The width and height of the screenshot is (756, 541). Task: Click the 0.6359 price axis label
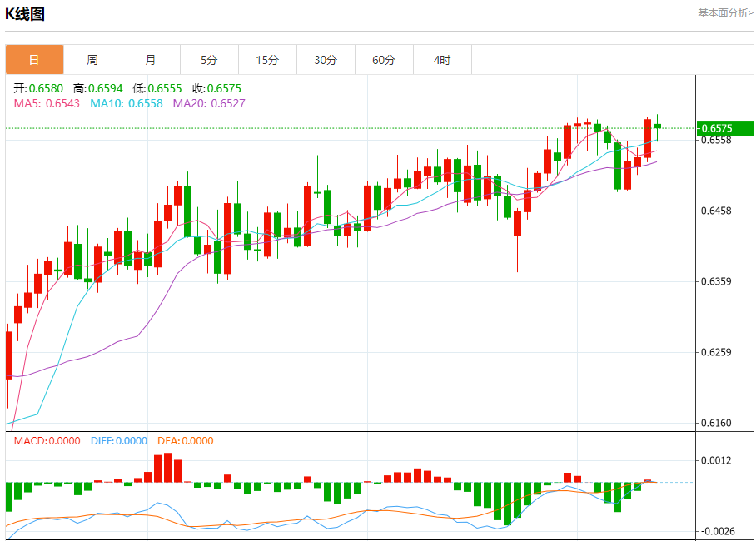717,281
